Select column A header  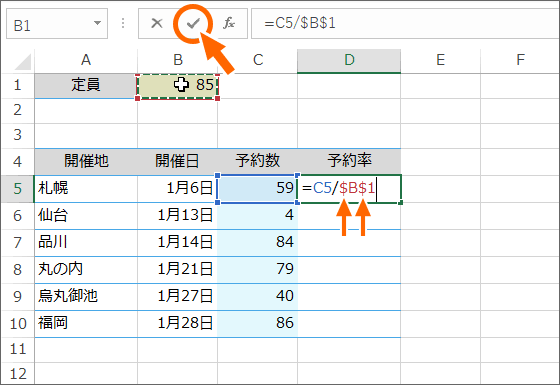[x=86, y=60]
